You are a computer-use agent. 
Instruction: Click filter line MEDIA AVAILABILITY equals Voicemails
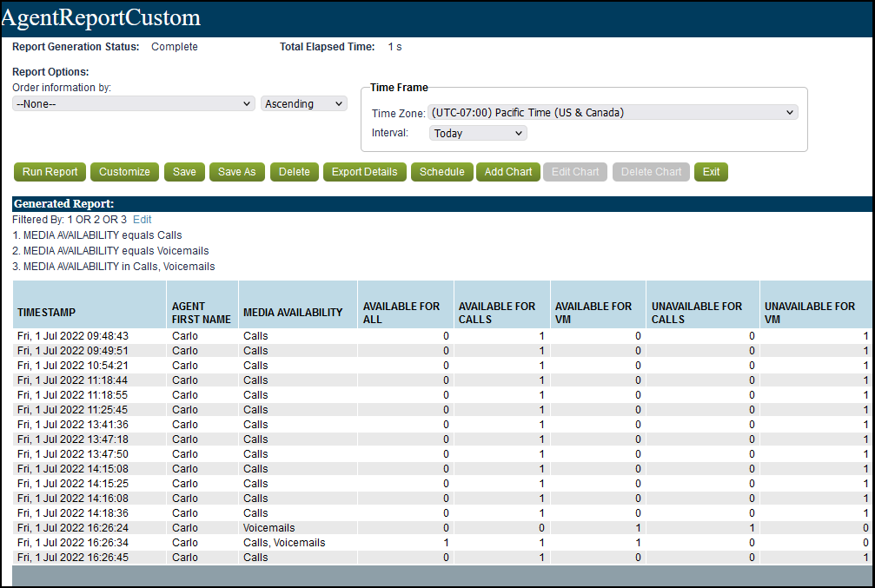110,251
